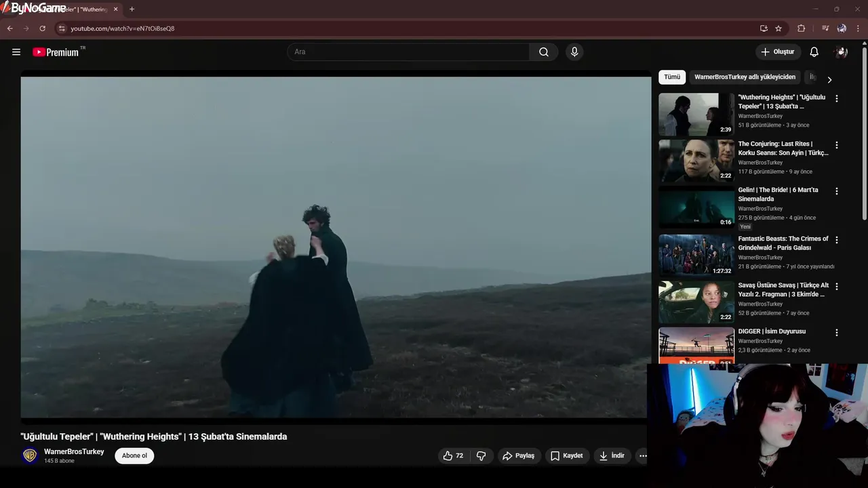Open the account avatar menu
Viewport: 868px width, 488px height.
pos(842,52)
